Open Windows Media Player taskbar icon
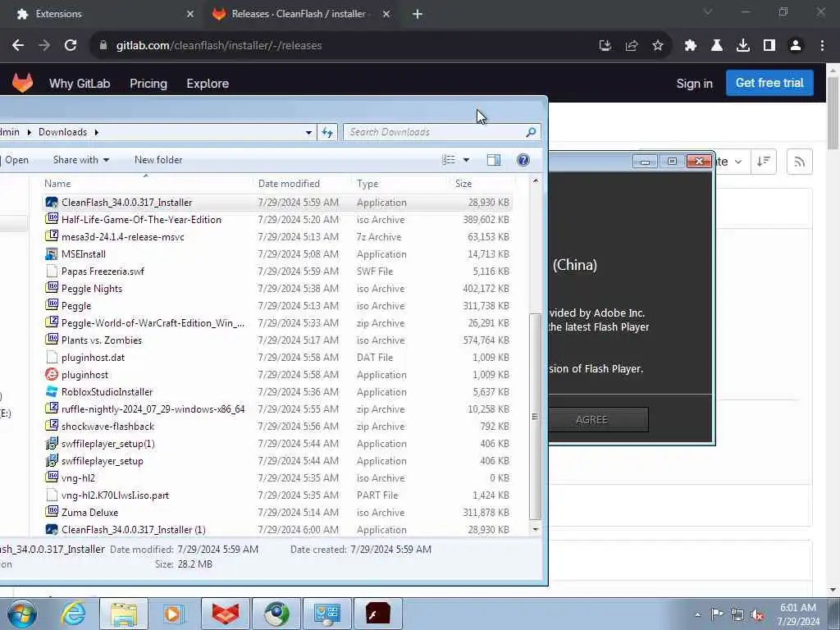 click(x=173, y=614)
